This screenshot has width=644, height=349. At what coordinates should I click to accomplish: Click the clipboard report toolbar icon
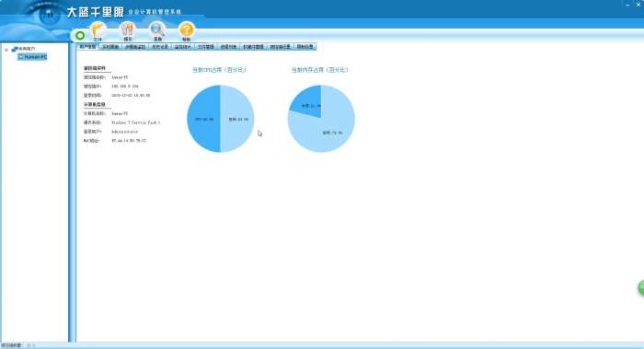pos(128,31)
